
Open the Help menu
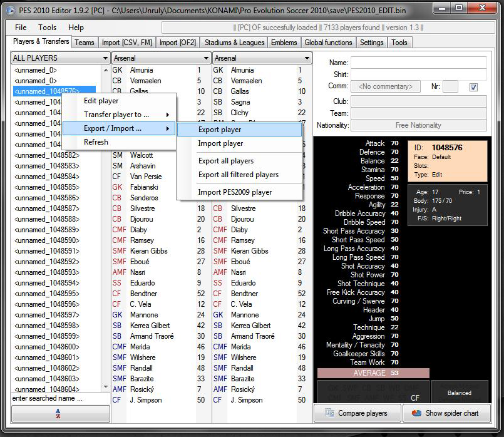click(x=76, y=28)
